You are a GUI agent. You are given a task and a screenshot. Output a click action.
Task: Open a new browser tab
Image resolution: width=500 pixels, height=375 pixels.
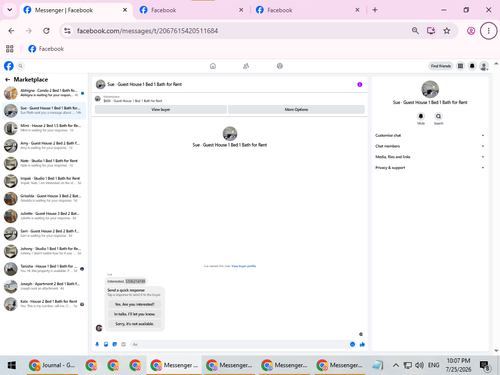click(x=375, y=10)
